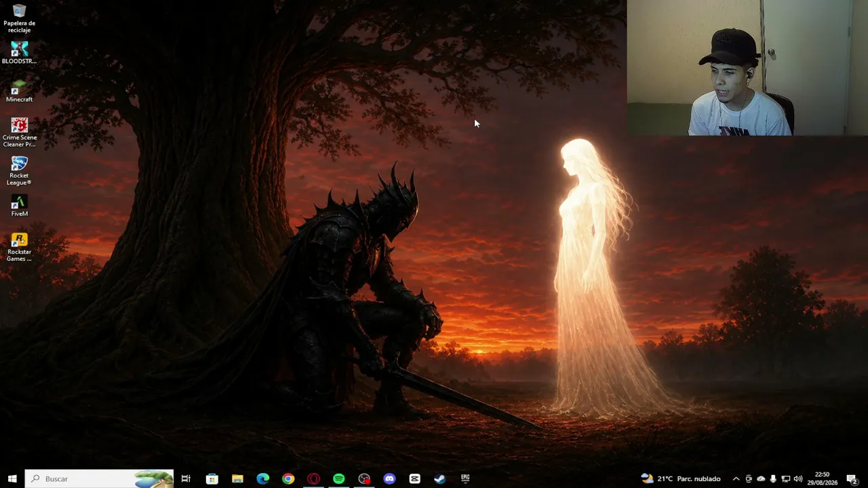Open the Opera browser taskbar icon

tap(313, 479)
